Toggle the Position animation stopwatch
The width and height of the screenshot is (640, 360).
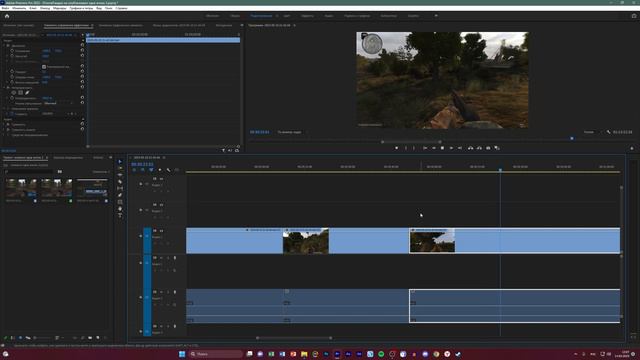(x=12, y=51)
